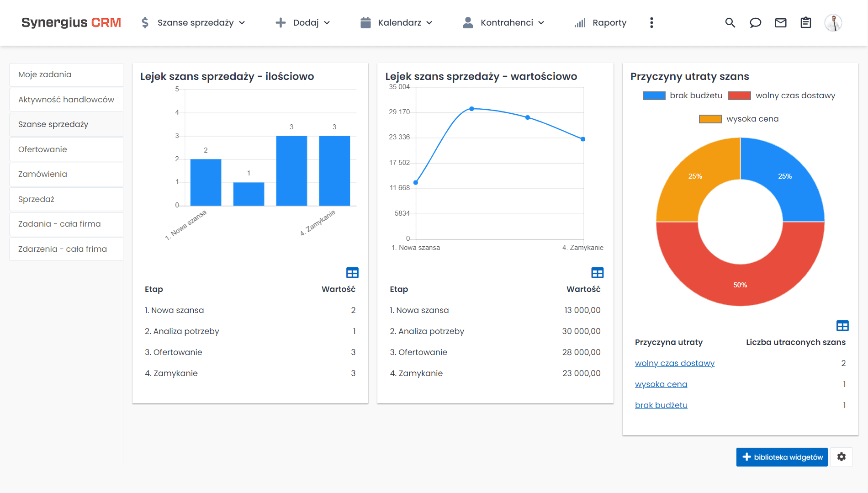The height and width of the screenshot is (493, 868).
Task: Click the clipboard icon near the avatar
Action: pyautogui.click(x=806, y=22)
